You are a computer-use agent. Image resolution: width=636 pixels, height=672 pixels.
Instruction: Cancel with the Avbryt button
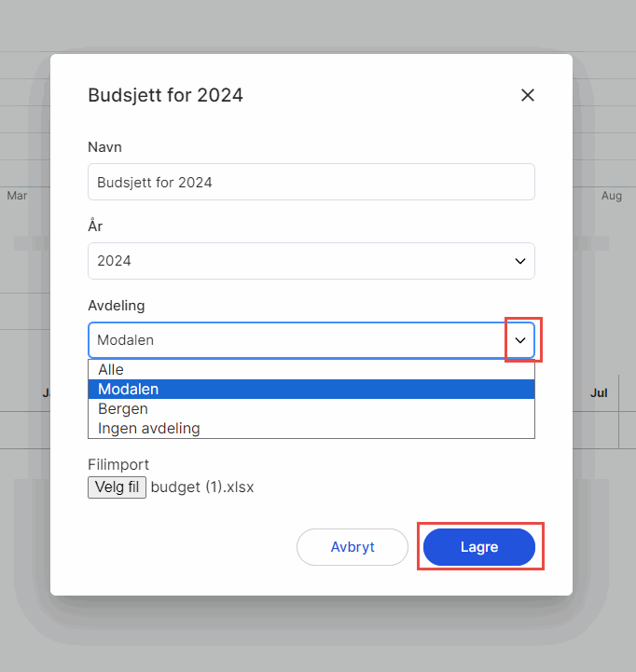coord(353,547)
